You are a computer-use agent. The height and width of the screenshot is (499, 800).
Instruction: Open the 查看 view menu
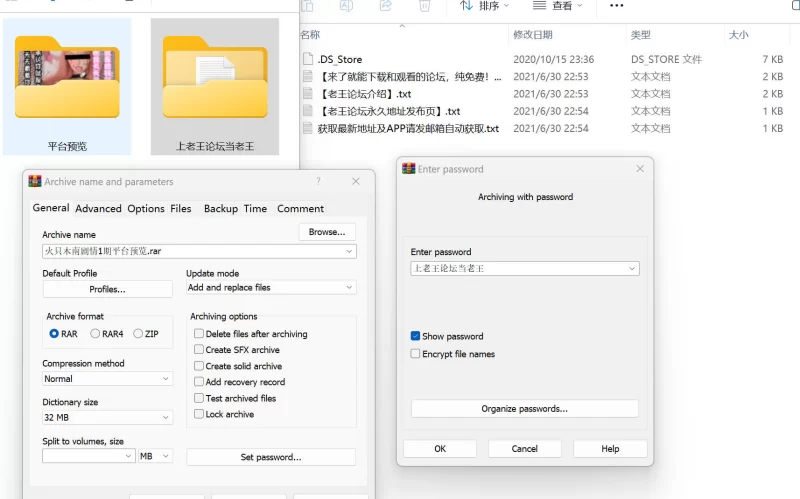tap(557, 6)
